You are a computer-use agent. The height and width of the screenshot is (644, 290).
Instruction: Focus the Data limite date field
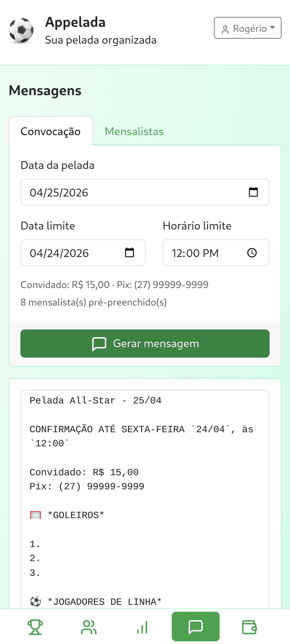tap(72, 253)
